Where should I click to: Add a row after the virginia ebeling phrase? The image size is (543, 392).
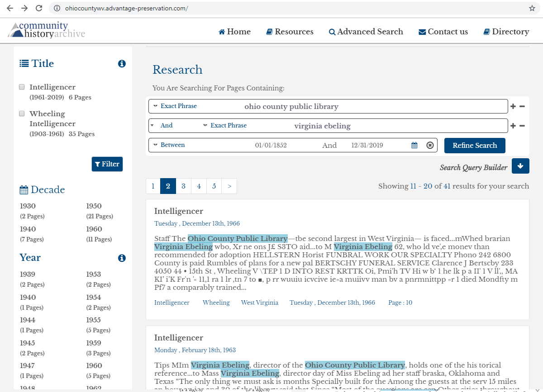pos(513,126)
